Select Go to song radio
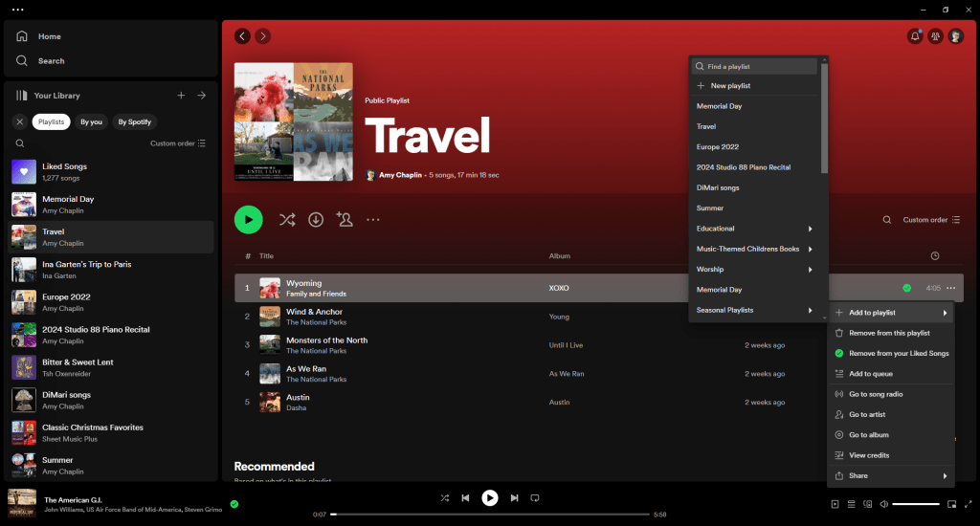 pyautogui.click(x=891, y=394)
